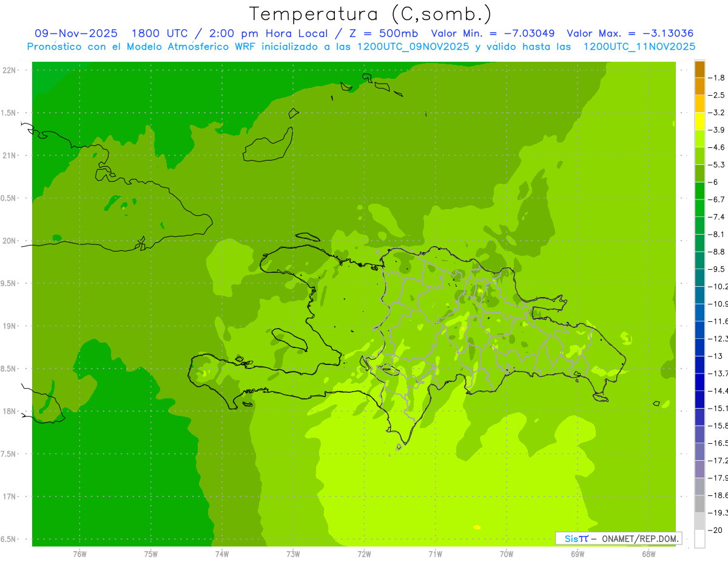The height and width of the screenshot is (562, 728).
Task: Click the '2:00 pm Hora Local' text
Action: (x=269, y=33)
